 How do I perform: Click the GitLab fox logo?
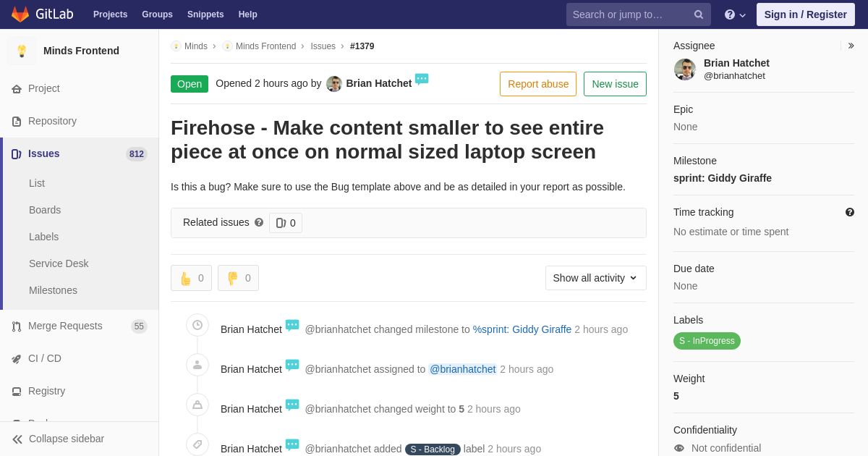pos(20,14)
